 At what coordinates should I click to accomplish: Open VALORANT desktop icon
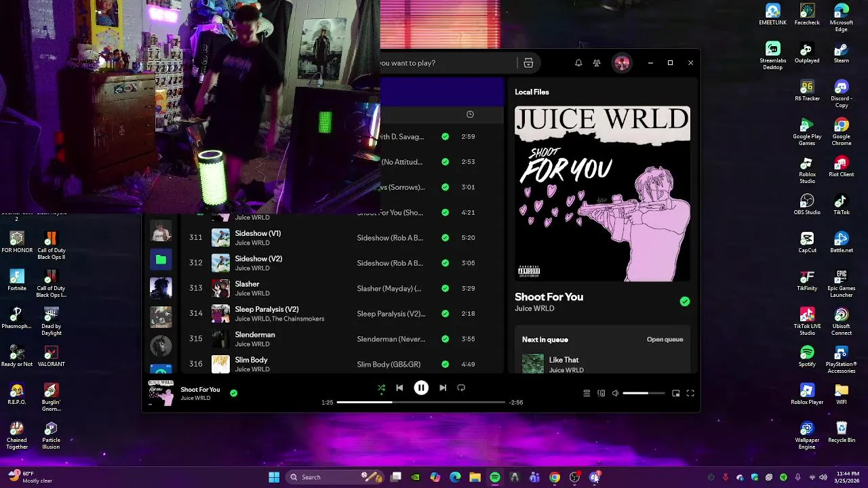point(51,357)
